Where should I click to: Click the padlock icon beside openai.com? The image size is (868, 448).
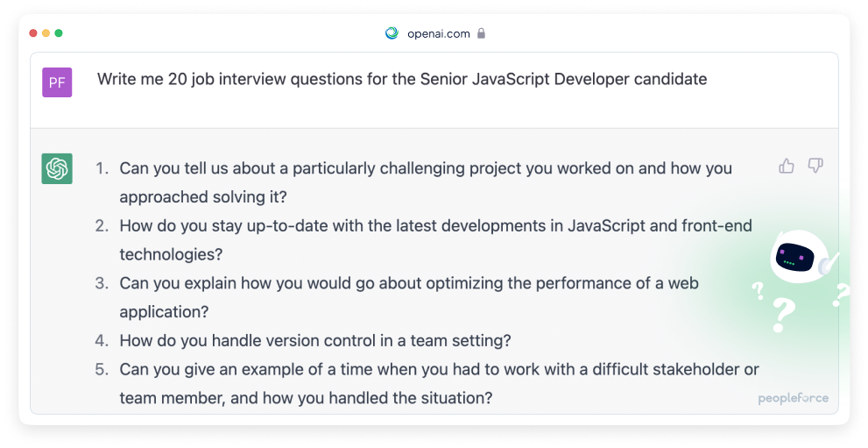tap(481, 33)
